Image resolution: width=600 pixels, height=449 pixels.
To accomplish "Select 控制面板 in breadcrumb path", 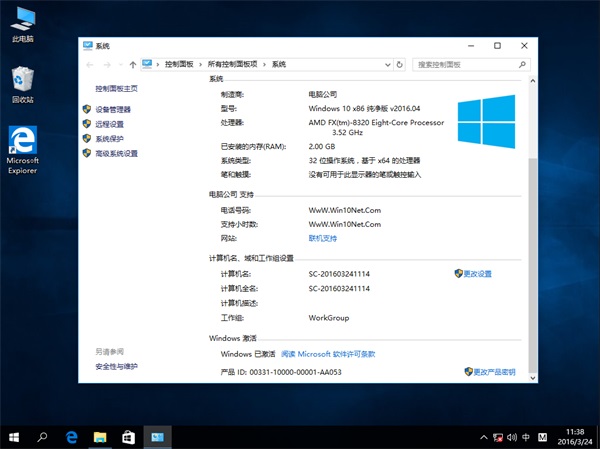I will pyautogui.click(x=179, y=64).
